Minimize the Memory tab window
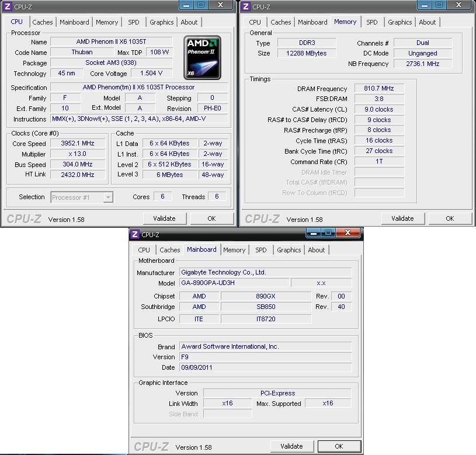Screen dimensions: 476x455 pos(425,5)
